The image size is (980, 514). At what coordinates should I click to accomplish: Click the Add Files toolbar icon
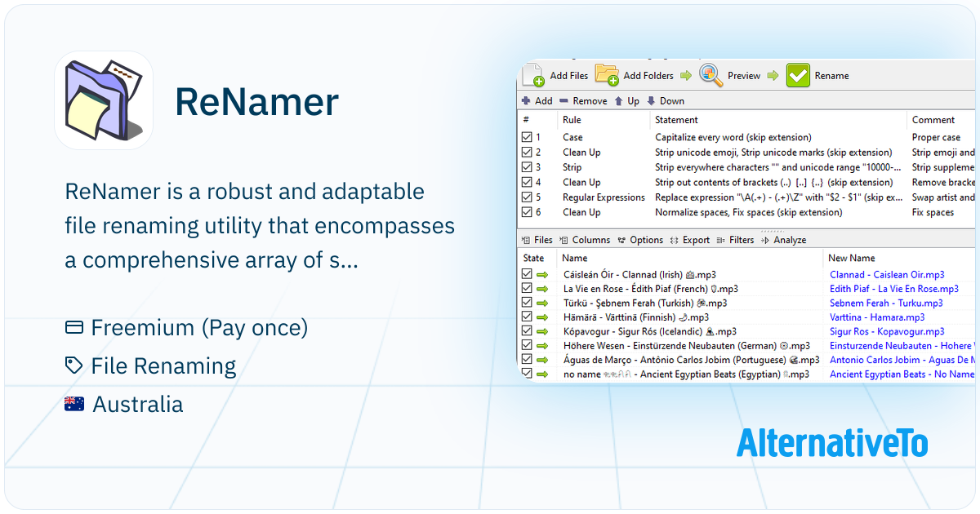pyautogui.click(x=533, y=75)
